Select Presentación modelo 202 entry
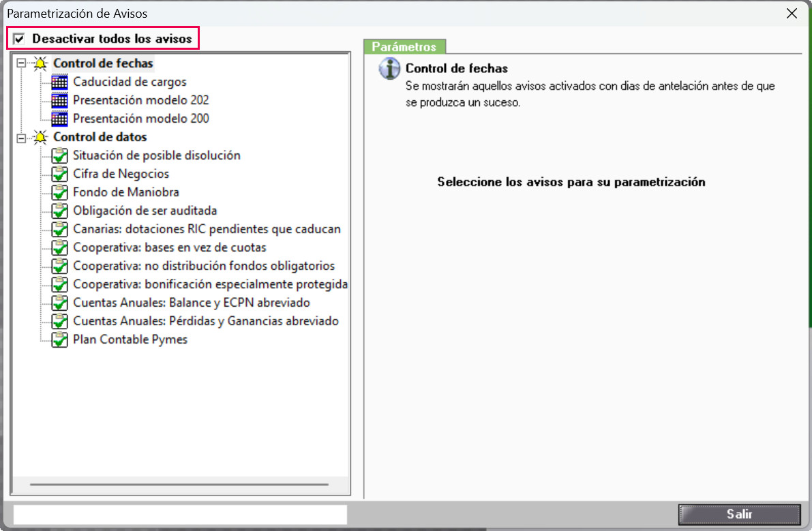Screen dimensions: 812x531 (141, 100)
